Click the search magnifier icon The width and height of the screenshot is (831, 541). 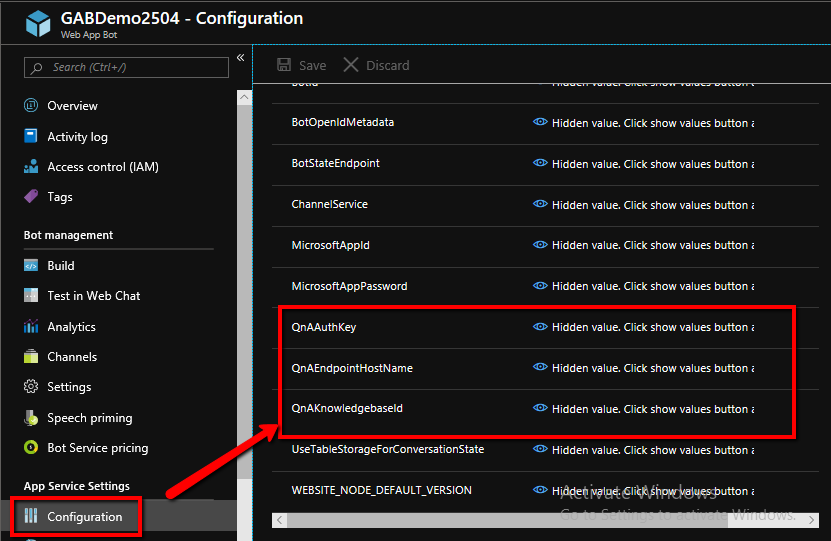tap(37, 68)
